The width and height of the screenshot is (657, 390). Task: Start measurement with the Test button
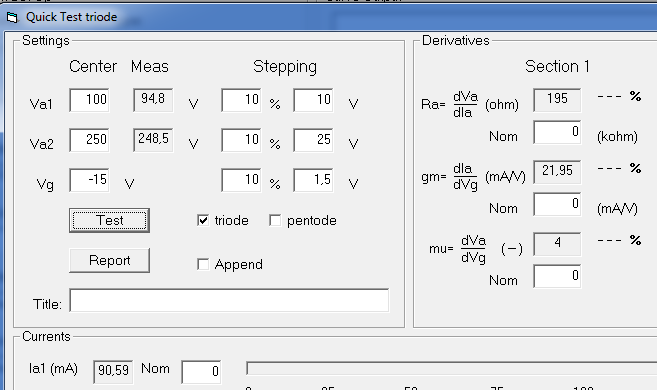[109, 220]
